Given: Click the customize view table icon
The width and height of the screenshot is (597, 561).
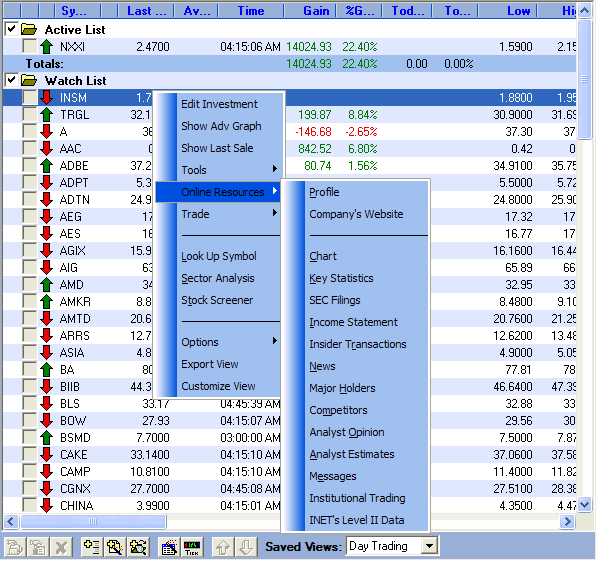Looking at the screenshot, I should coord(168,548).
